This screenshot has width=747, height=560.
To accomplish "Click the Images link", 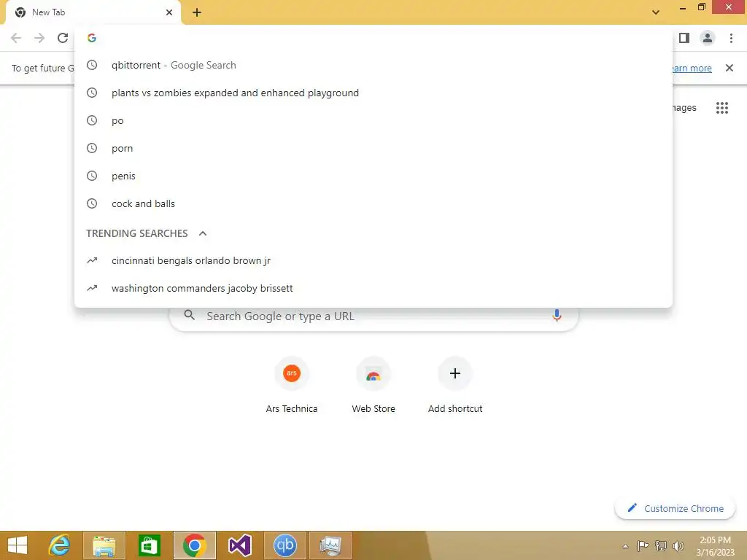I will click(x=684, y=108).
